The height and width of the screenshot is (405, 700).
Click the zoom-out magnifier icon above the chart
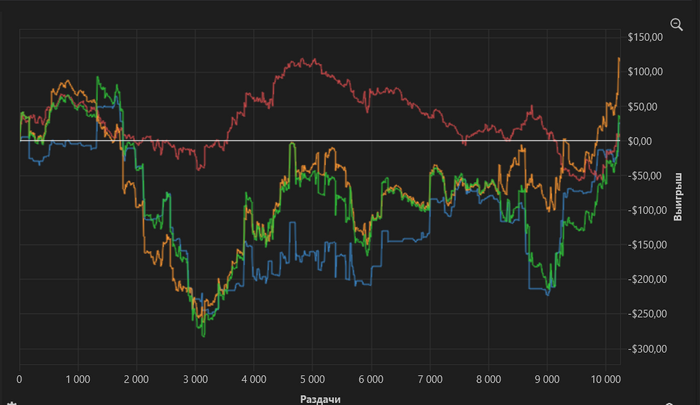pyautogui.click(x=676, y=25)
